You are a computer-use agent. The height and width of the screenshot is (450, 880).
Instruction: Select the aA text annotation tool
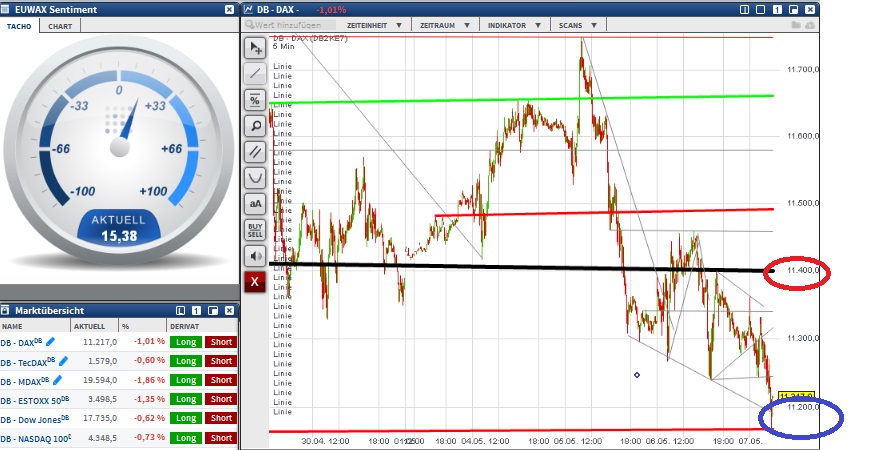255,204
